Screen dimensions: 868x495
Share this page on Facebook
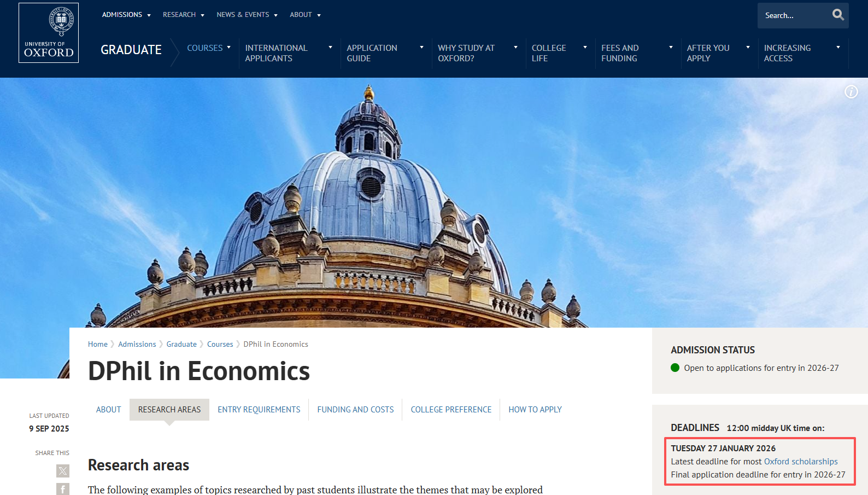pyautogui.click(x=63, y=488)
